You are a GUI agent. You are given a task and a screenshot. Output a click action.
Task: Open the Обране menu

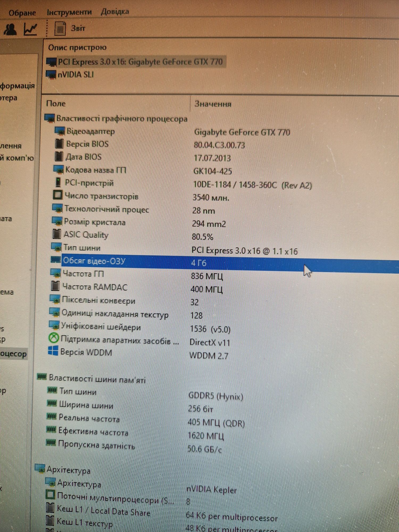pos(22,13)
